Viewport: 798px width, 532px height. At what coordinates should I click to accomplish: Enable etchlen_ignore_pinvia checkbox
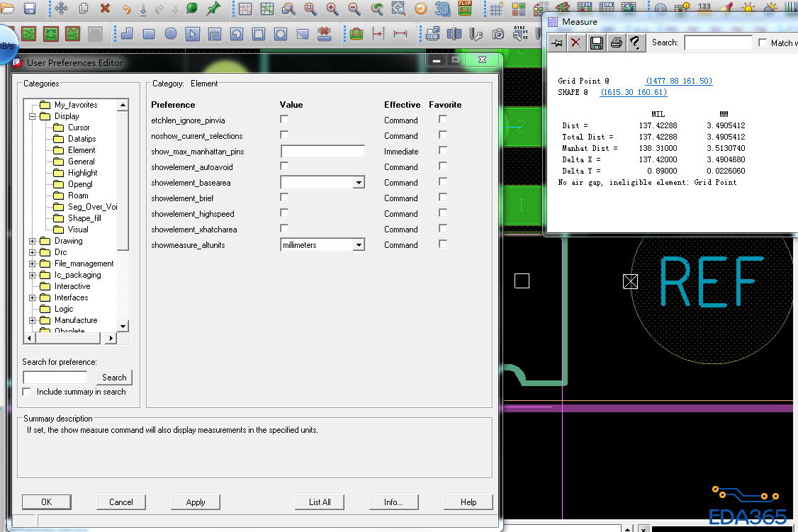click(x=284, y=120)
